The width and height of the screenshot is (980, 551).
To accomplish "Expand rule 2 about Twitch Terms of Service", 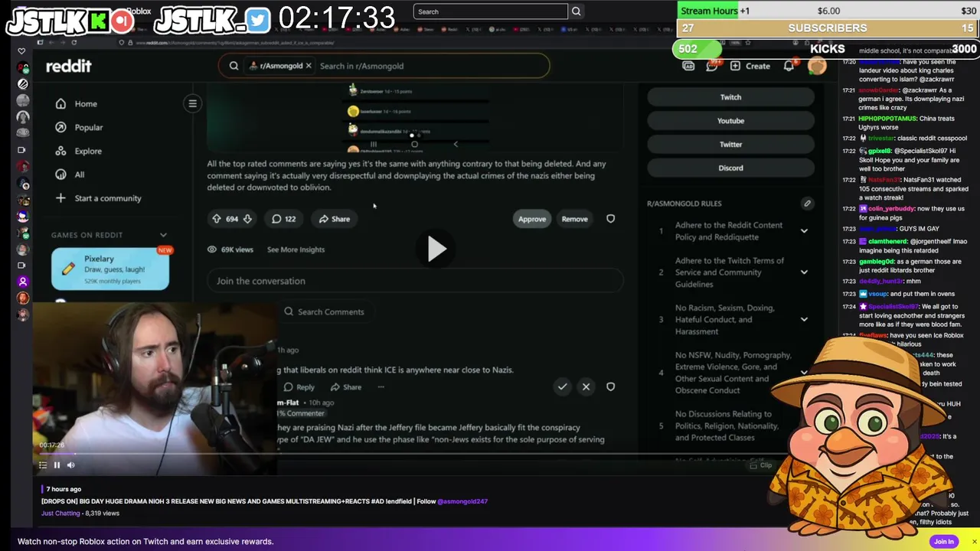I will coord(804,272).
